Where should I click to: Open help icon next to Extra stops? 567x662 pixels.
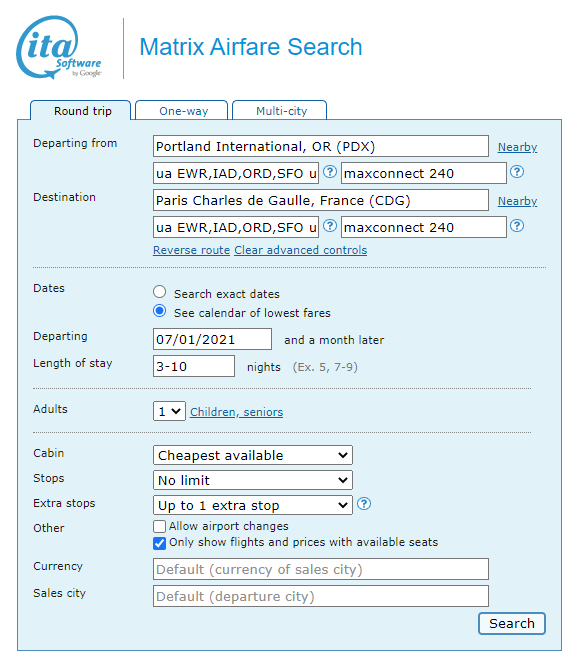point(364,504)
